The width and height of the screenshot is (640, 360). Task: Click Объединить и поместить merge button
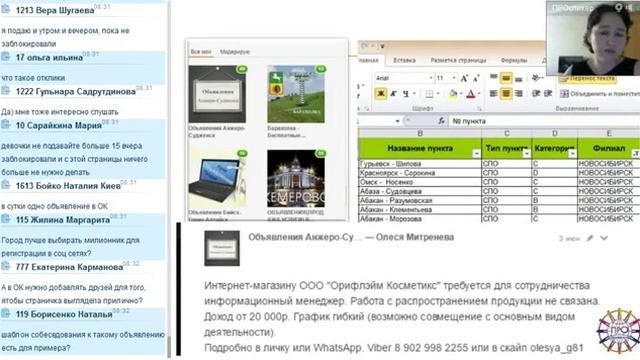tap(600, 94)
